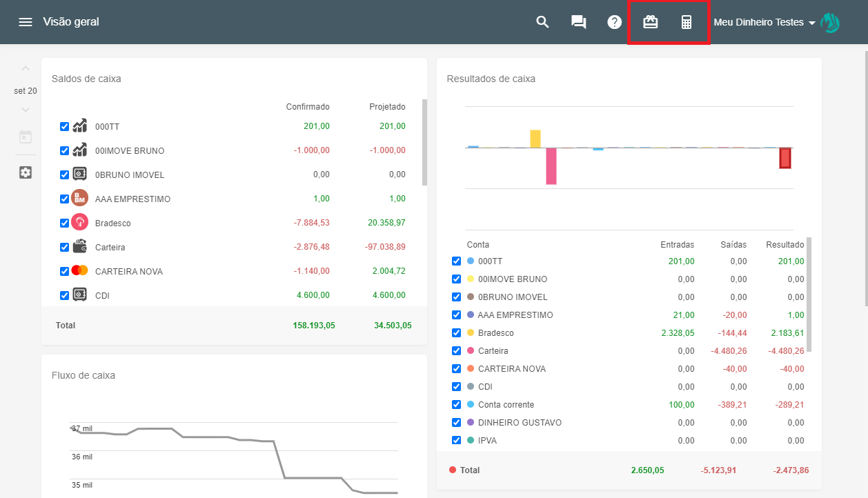Image resolution: width=868 pixels, height=498 pixels.
Task: Click the Resultado column header
Action: pyautogui.click(x=785, y=245)
